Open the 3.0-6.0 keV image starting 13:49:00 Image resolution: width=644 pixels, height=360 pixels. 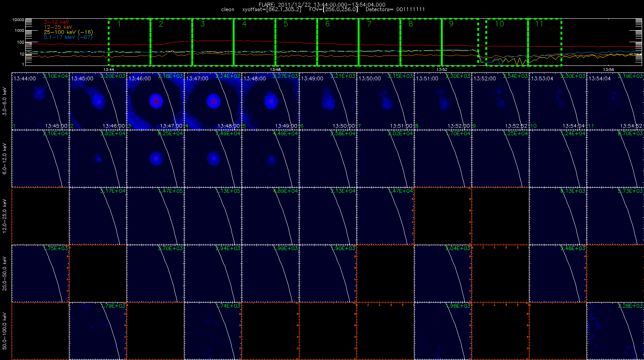[x=328, y=101]
